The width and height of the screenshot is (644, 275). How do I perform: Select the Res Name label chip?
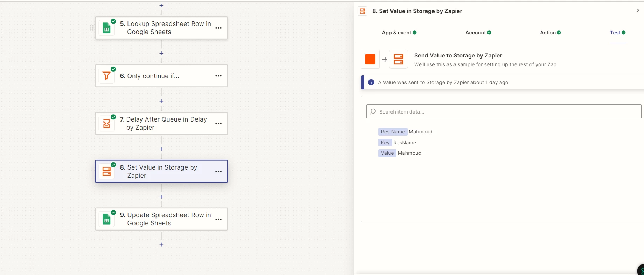click(393, 132)
